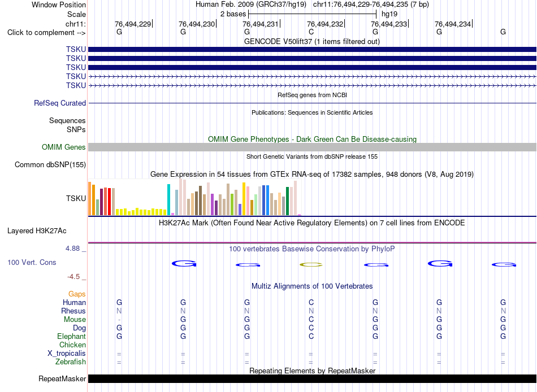Screen dimensions: 537x392
Task: Click the Human alignment row label
Action: [74, 302]
